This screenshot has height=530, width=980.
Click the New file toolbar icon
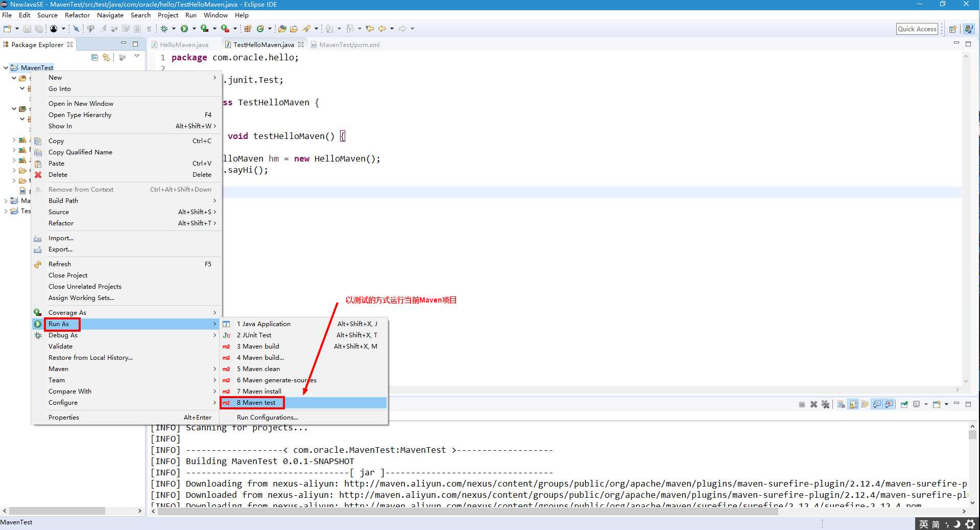point(7,29)
